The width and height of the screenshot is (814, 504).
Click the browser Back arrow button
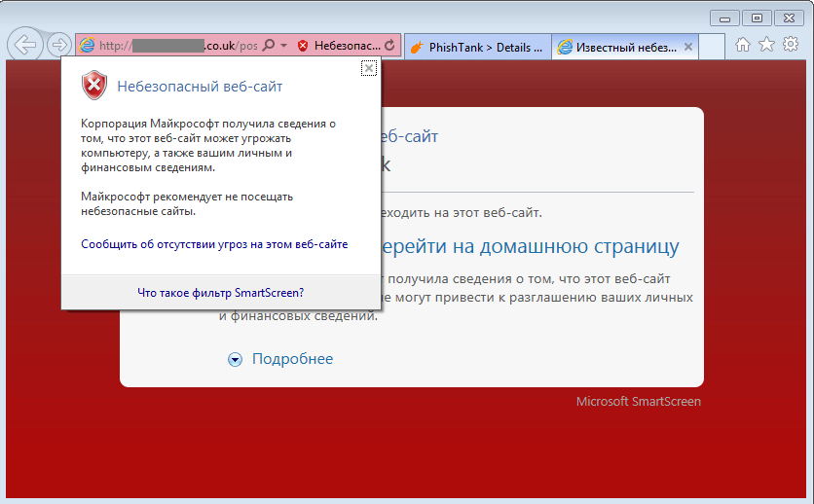click(x=25, y=45)
